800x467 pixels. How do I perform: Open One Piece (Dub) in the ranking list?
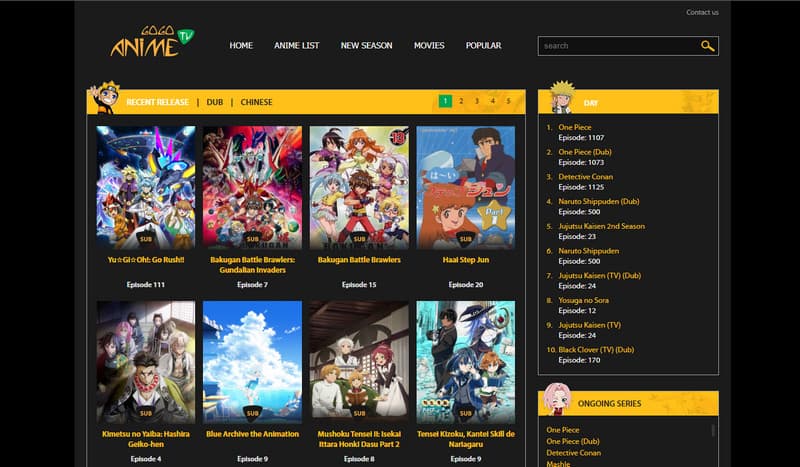pos(585,152)
